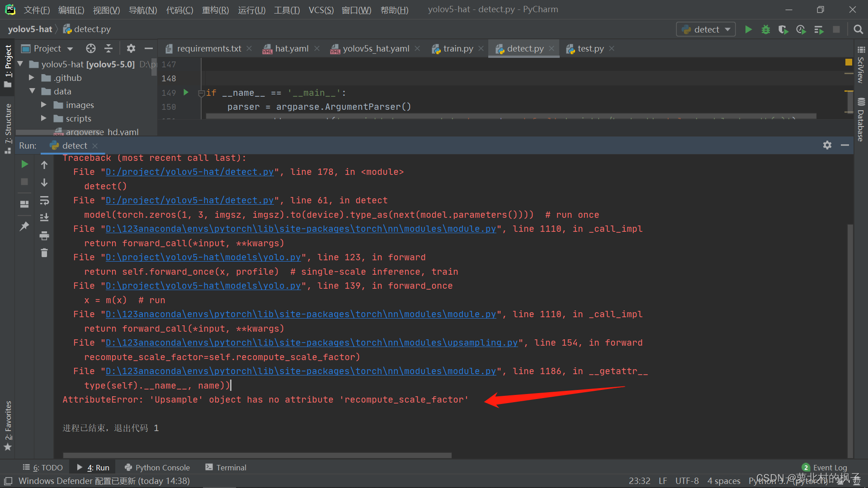Expand the images folder
Image resolution: width=868 pixels, height=488 pixels.
44,105
